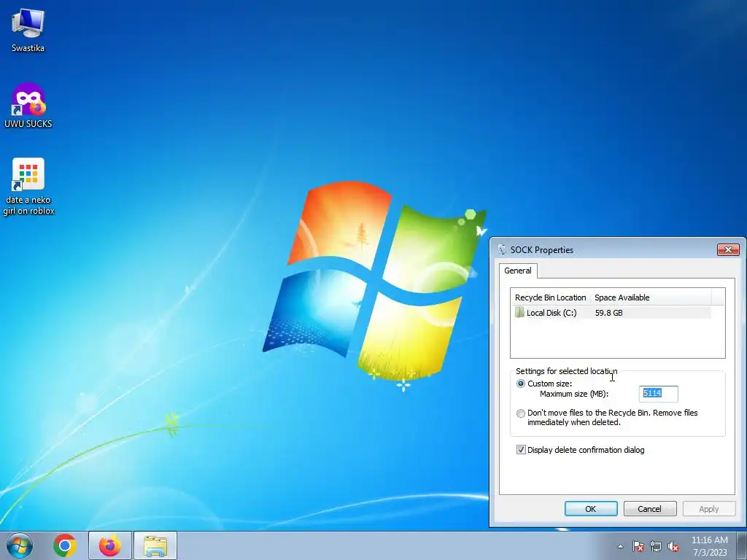Click the Show desktop strip on taskbar

tap(742, 545)
